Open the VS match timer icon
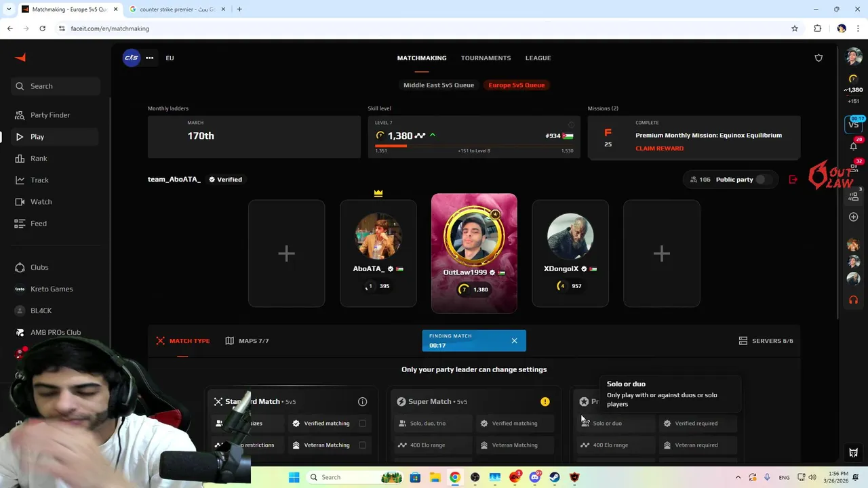The width and height of the screenshot is (868, 488). (853, 124)
